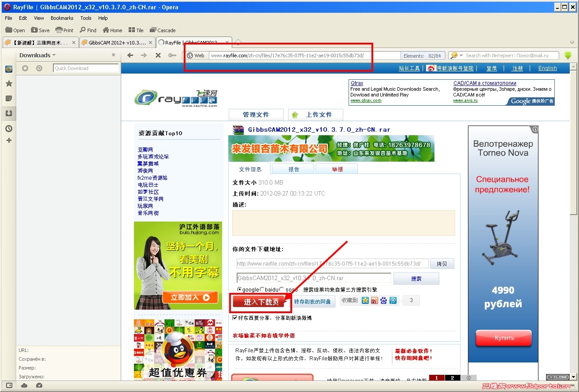This screenshot has height=392, width=579.
Task: Open the Notes panel in sidebar
Action: click(8, 99)
